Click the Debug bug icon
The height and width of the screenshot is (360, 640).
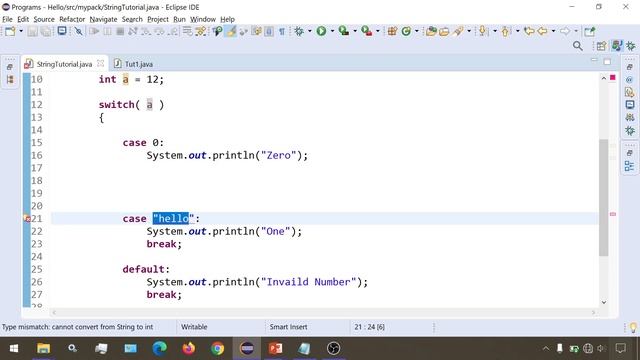pyautogui.click(x=299, y=31)
